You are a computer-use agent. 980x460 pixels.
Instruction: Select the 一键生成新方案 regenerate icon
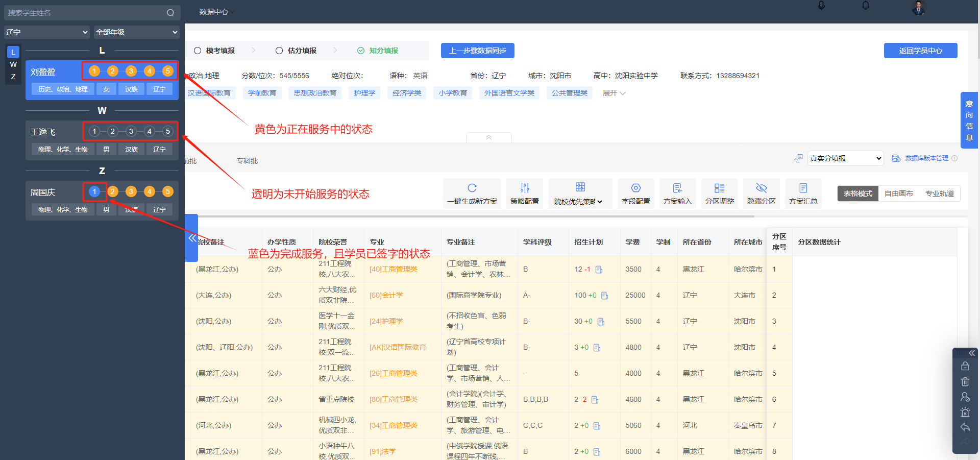coord(472,193)
